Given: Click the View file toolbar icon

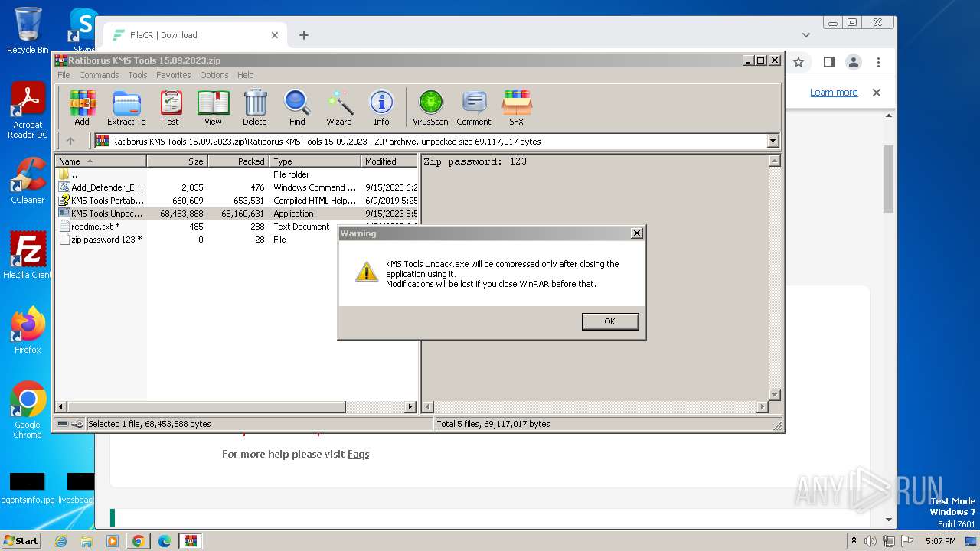Looking at the screenshot, I should pos(213,107).
